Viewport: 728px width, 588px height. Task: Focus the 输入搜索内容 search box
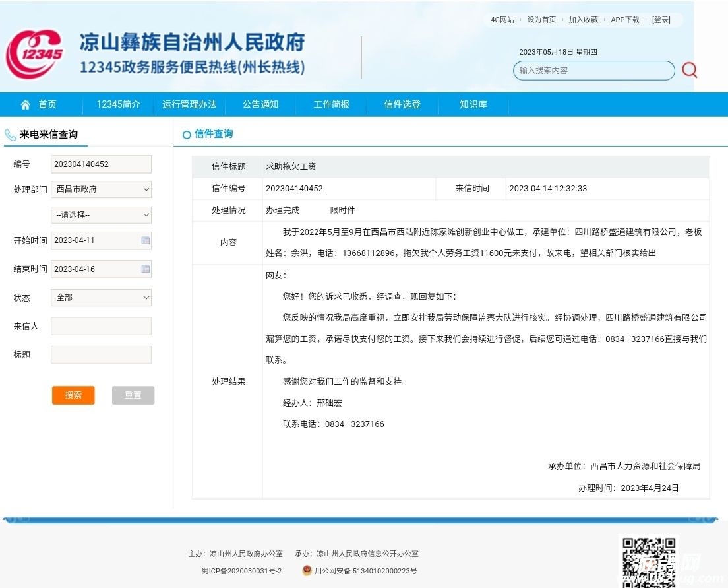click(593, 71)
